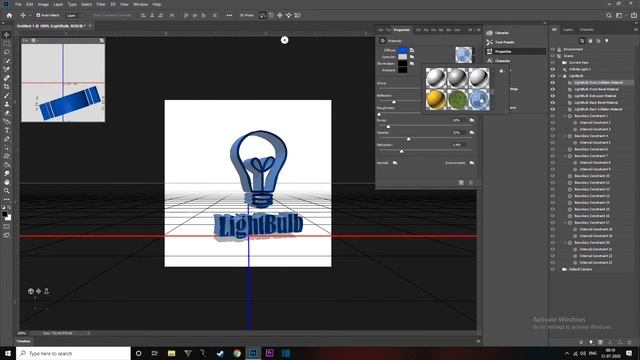Select the Lasso tool

tap(7, 52)
